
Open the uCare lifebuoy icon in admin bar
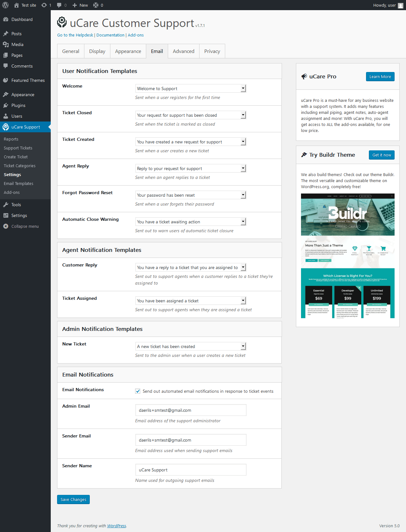[95, 5]
